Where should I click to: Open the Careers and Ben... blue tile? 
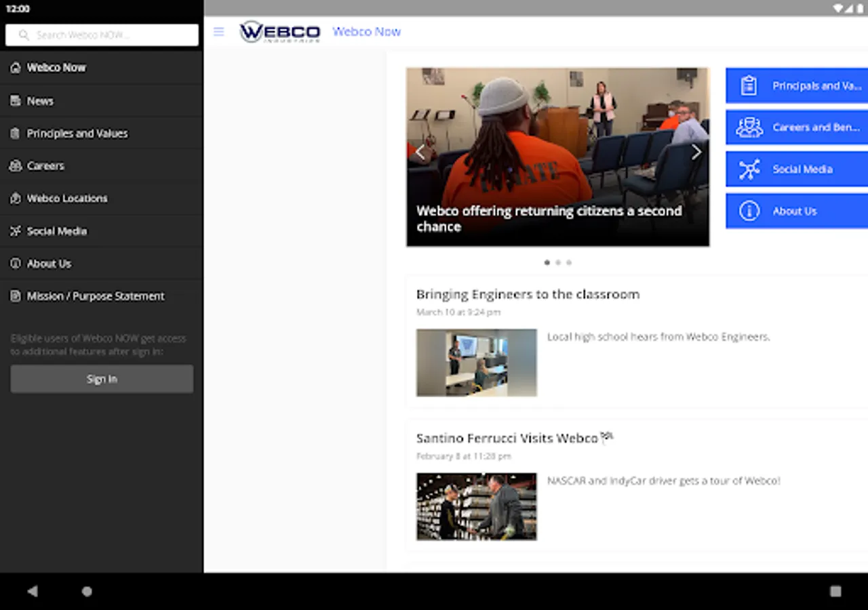pos(797,127)
